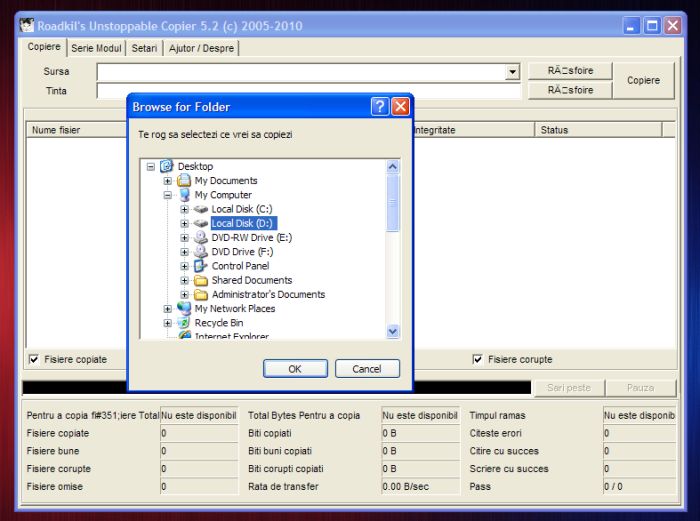Click the My Network Places icon
Viewport: 700px width, 521px height.
pos(184,308)
